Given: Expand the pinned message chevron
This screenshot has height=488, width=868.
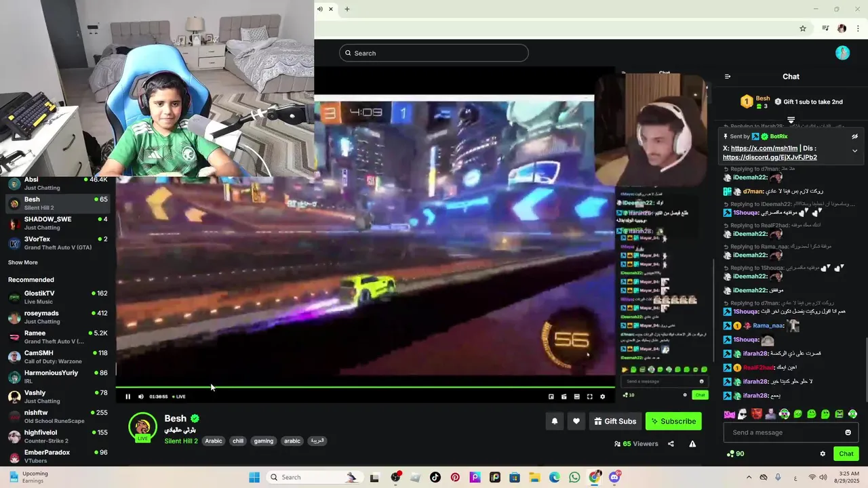Looking at the screenshot, I should pos(854,150).
